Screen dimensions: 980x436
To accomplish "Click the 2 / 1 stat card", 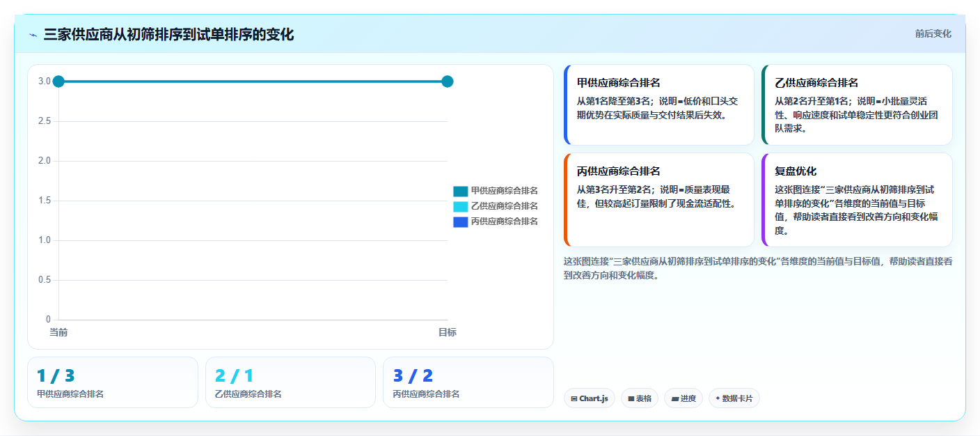I will click(x=290, y=382).
